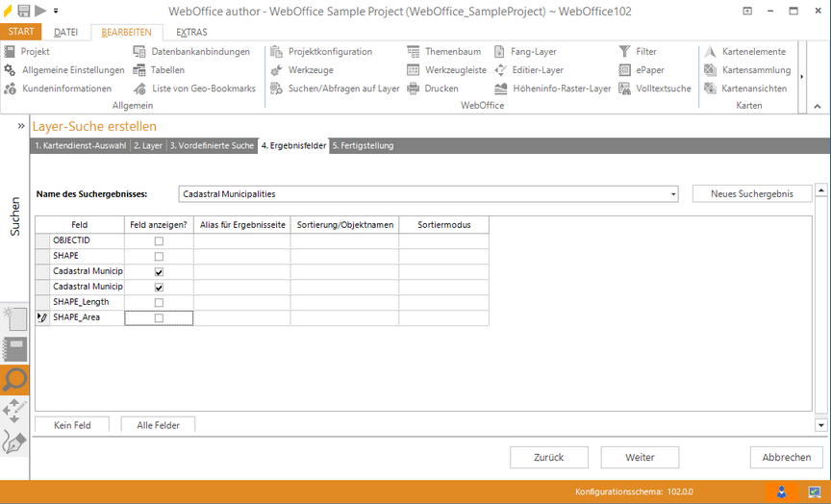Click the Weiter button

(640, 457)
